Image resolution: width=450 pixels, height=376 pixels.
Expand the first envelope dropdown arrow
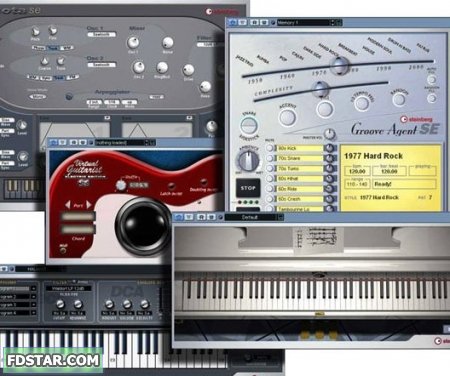click(107, 118)
